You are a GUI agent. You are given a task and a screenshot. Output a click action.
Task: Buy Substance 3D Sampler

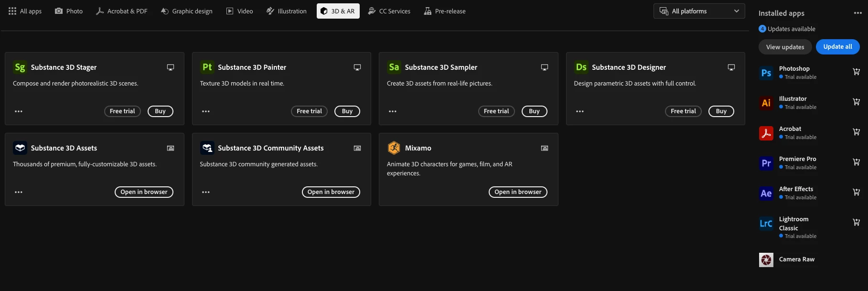535,111
